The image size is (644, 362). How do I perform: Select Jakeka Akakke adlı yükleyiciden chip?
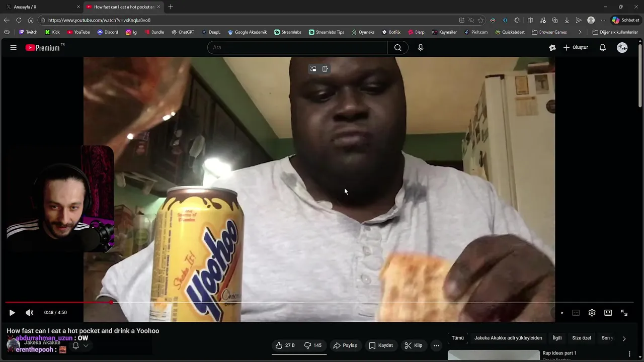tap(508, 338)
